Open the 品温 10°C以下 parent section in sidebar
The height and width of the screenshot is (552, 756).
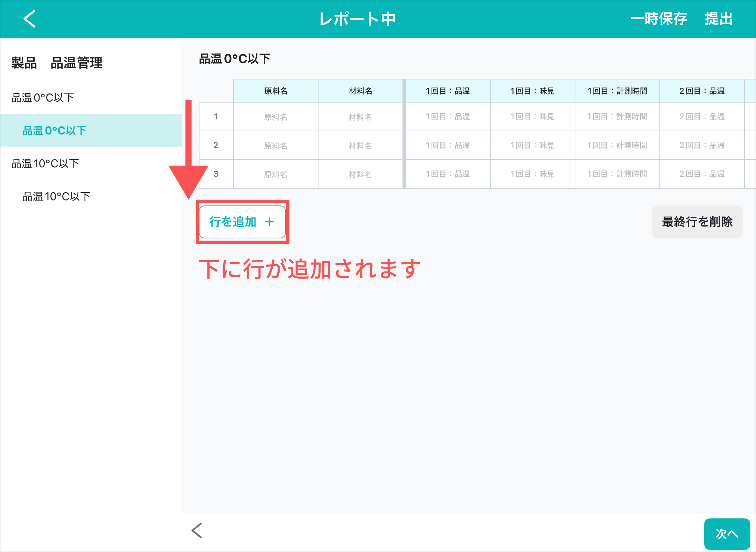(x=45, y=163)
